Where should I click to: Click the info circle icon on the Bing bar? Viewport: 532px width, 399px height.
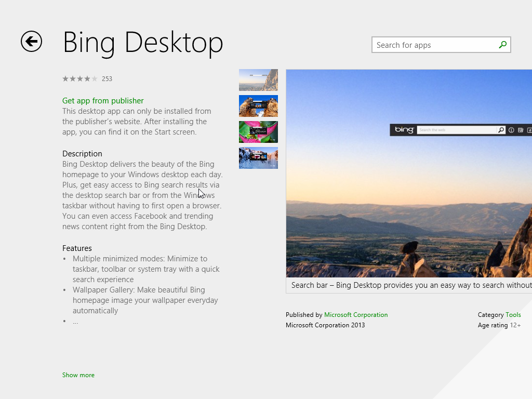point(511,130)
